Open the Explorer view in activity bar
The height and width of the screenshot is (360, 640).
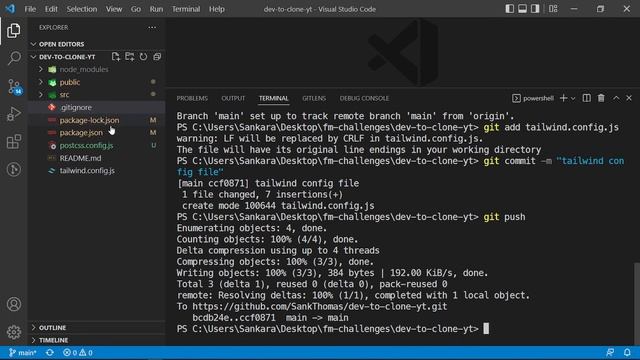(13, 31)
